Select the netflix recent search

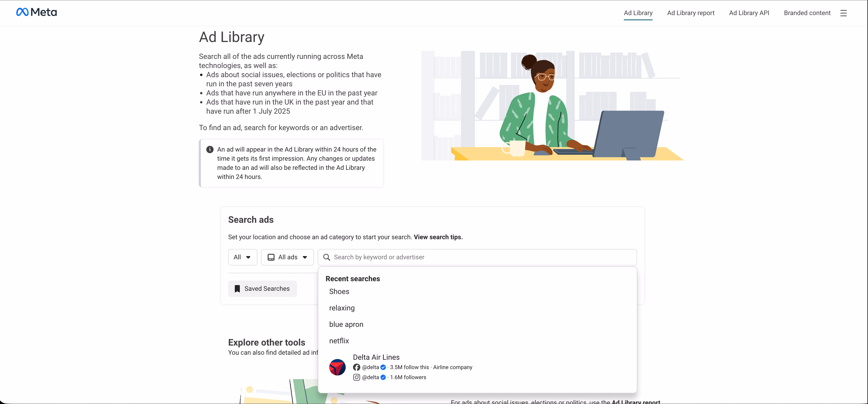[339, 341]
